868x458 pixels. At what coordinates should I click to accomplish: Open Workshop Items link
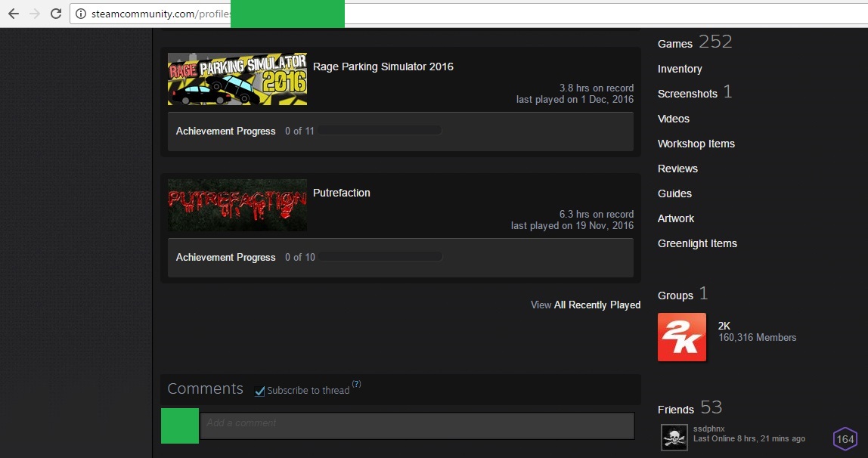coord(696,144)
